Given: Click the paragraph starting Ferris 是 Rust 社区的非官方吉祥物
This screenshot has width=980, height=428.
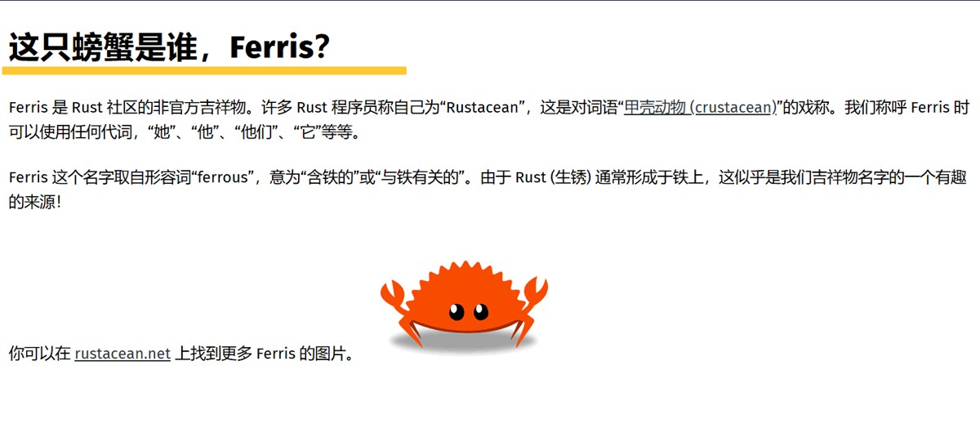Looking at the screenshot, I should point(488,119).
